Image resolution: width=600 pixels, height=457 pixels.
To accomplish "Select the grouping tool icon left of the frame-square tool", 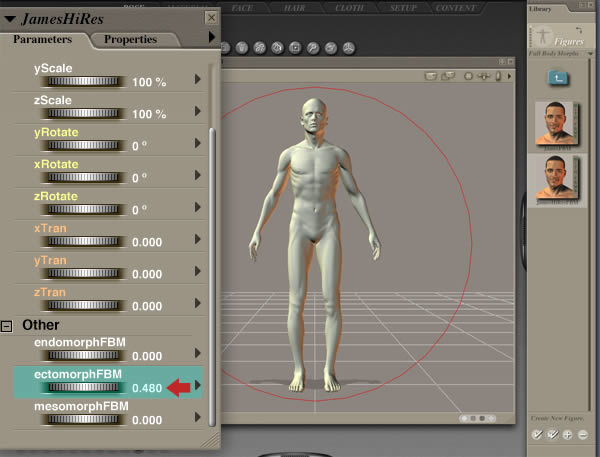I will [277, 48].
